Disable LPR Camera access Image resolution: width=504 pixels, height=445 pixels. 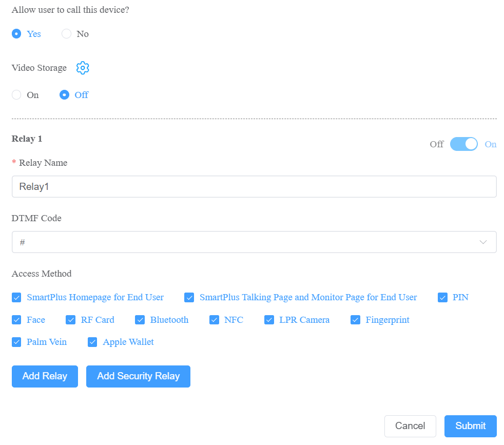tap(269, 320)
